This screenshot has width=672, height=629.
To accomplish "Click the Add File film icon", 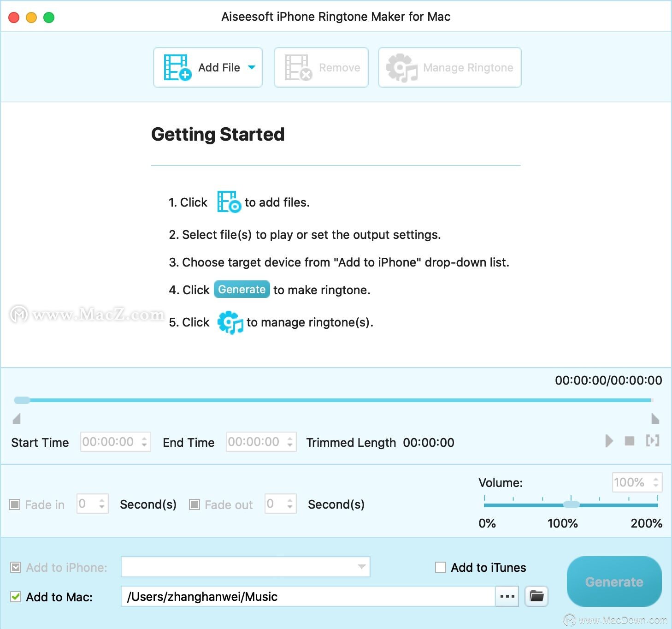I will tap(177, 67).
